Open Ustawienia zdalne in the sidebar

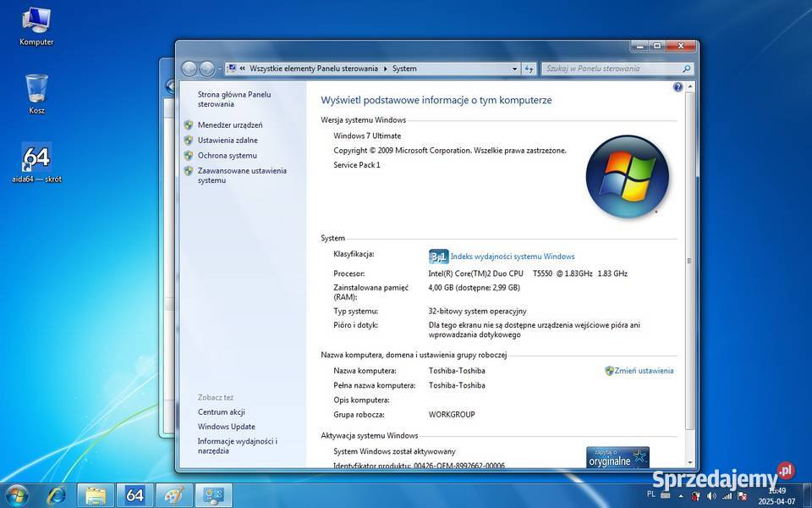tap(228, 140)
